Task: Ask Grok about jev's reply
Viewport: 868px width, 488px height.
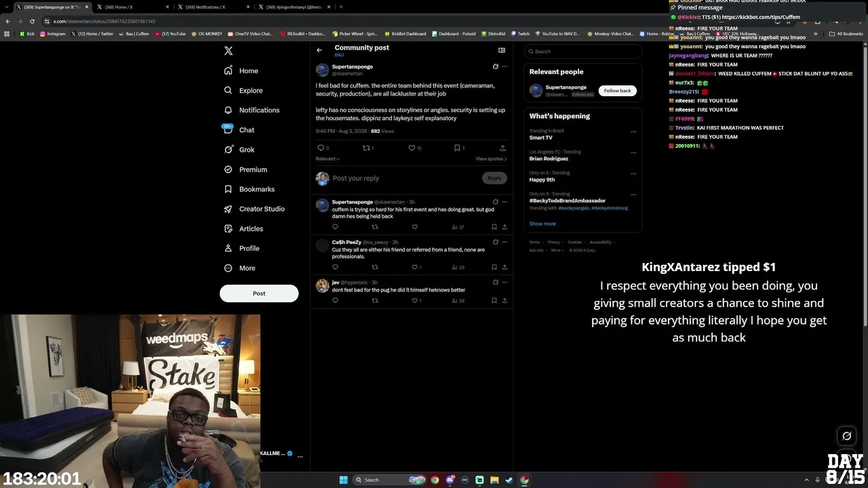Action: click(495, 282)
